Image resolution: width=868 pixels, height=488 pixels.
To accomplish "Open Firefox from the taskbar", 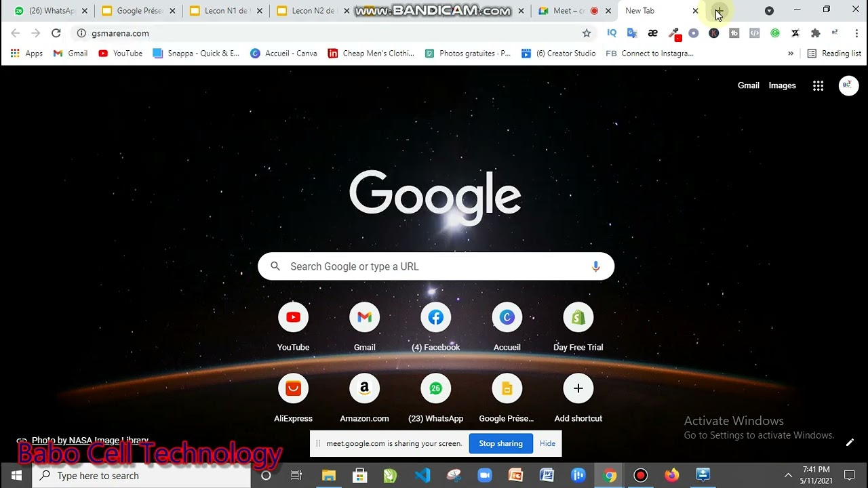I will pos(672,475).
